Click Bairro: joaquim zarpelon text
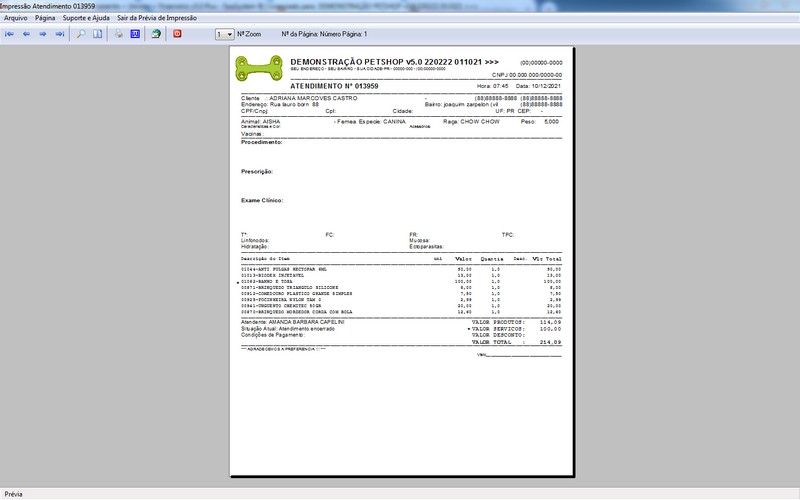The height and width of the screenshot is (500, 800). point(461,105)
